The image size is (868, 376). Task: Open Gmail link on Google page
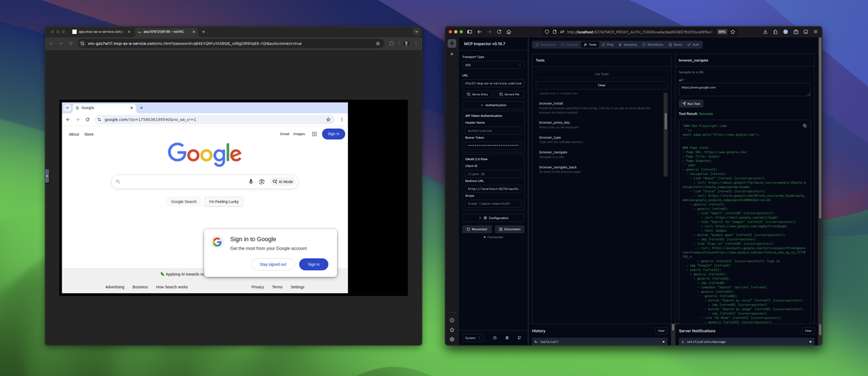[285, 134]
